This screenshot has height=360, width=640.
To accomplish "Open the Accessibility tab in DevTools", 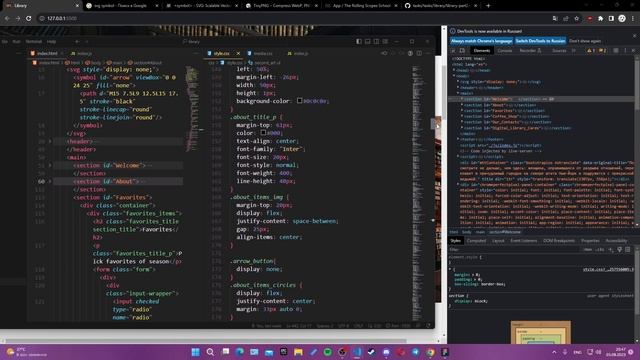I will (616, 241).
